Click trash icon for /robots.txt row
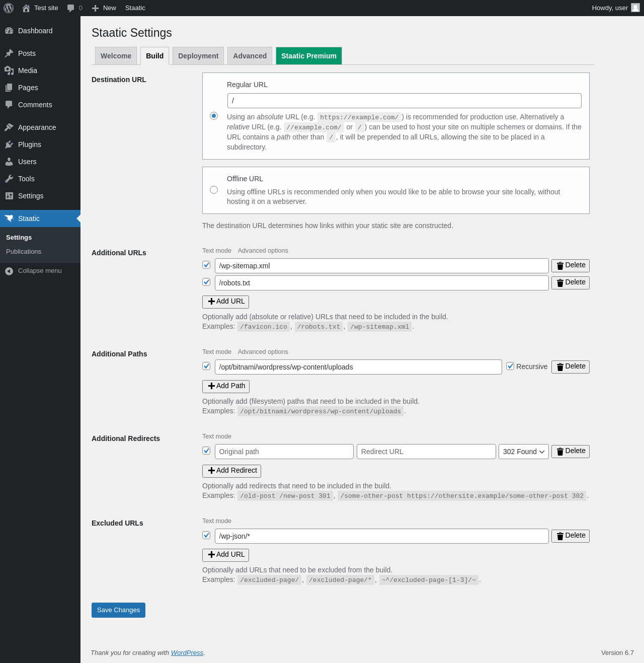Viewport: 644px width, 663px height. click(x=560, y=283)
